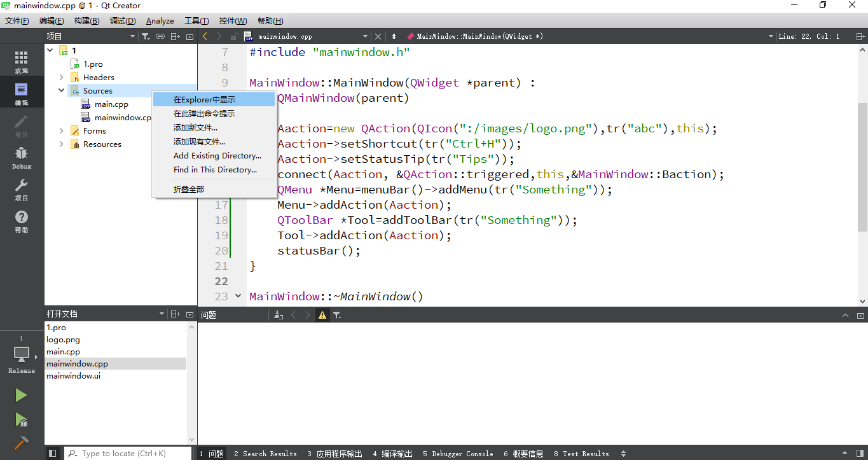This screenshot has height=460, width=868.
Task: Split the project panel with split icon
Action: [175, 36]
